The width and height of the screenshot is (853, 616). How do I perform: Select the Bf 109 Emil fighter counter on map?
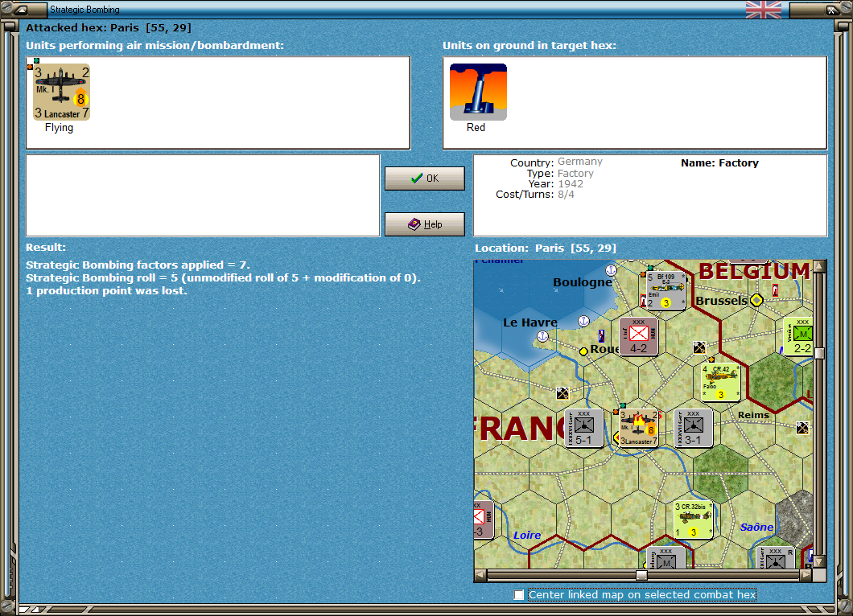pyautogui.click(x=666, y=289)
